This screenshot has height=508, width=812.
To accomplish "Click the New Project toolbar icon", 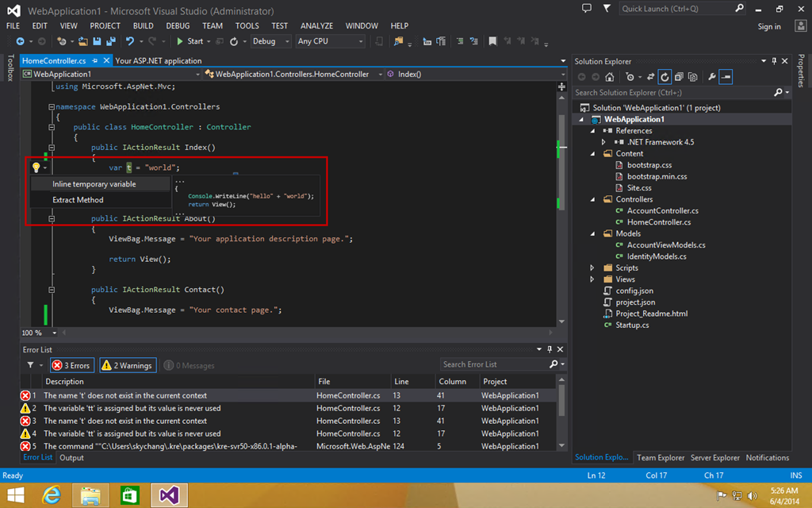I will click(62, 41).
